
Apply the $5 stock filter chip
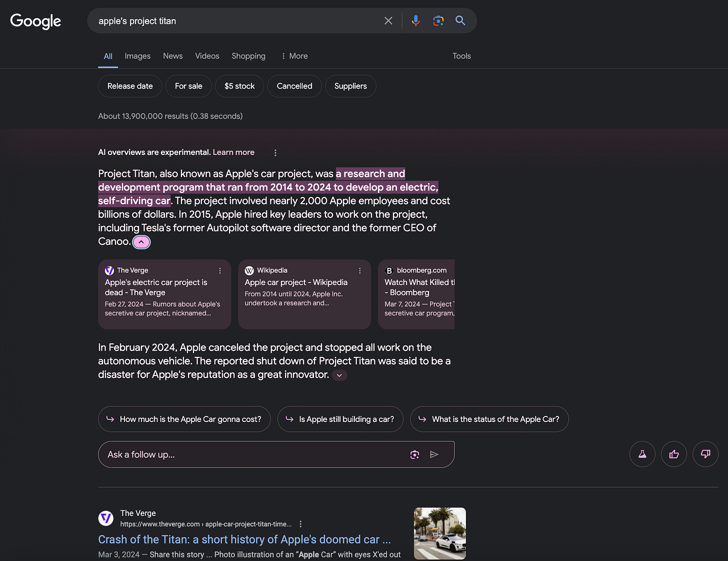click(239, 86)
